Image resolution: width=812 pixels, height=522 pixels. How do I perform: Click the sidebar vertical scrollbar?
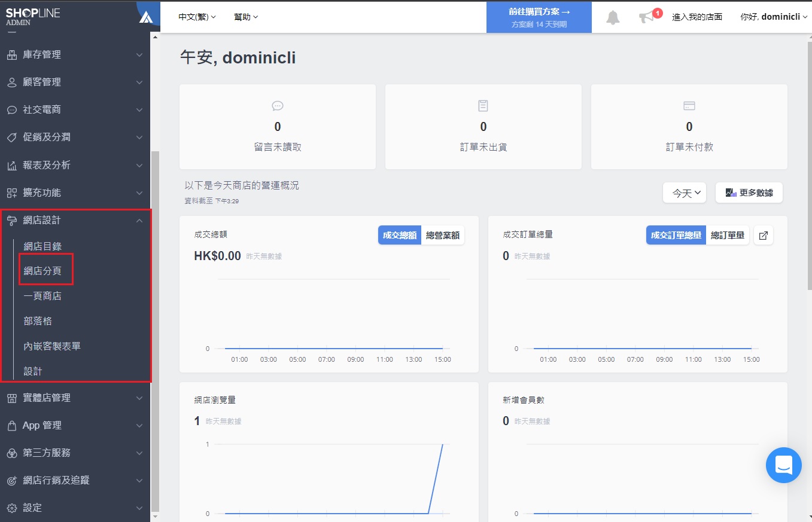(155, 329)
